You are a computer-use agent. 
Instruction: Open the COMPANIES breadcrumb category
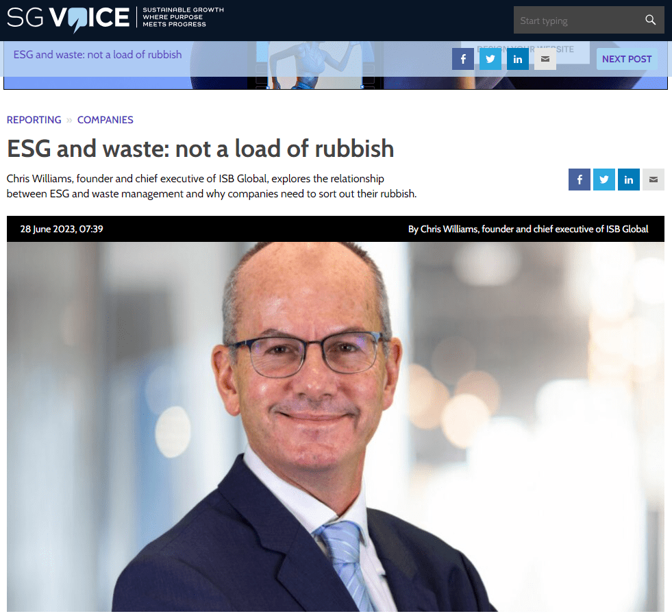pyautogui.click(x=105, y=120)
